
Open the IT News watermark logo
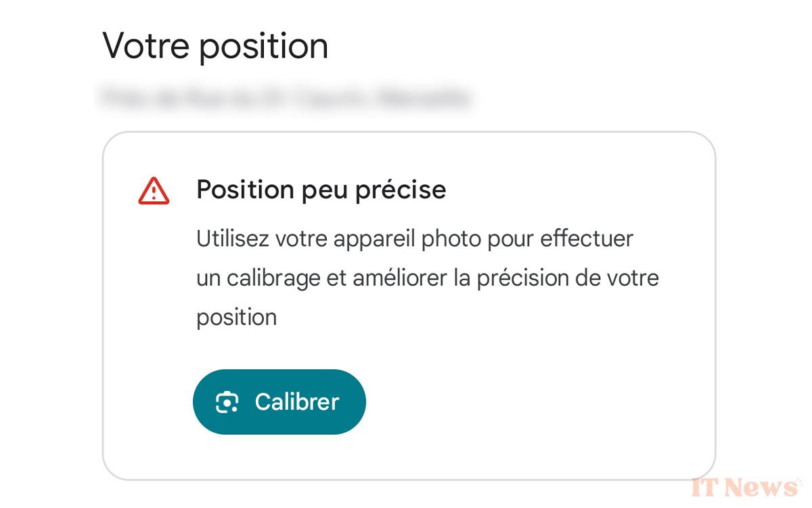[746, 487]
